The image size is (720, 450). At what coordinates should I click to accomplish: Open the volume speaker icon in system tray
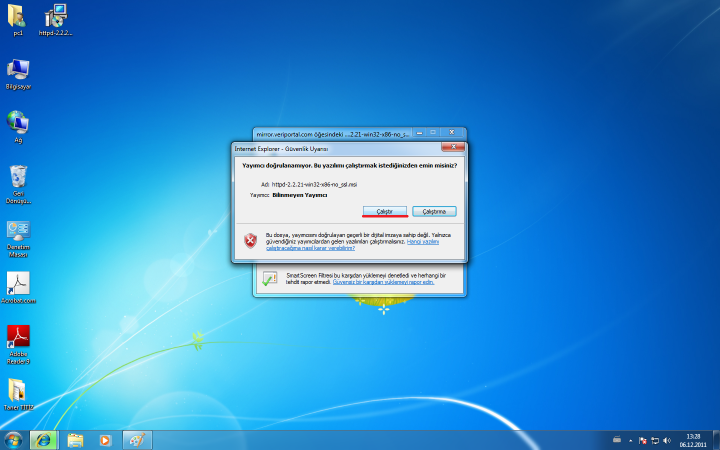(667, 440)
